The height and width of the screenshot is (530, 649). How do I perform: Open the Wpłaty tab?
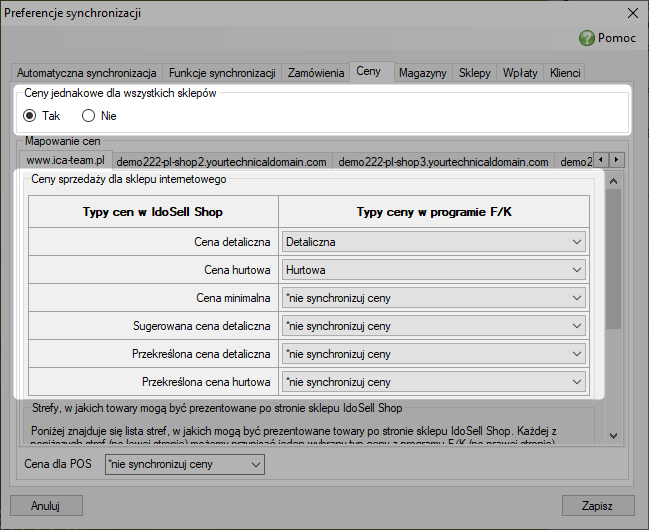click(x=520, y=73)
